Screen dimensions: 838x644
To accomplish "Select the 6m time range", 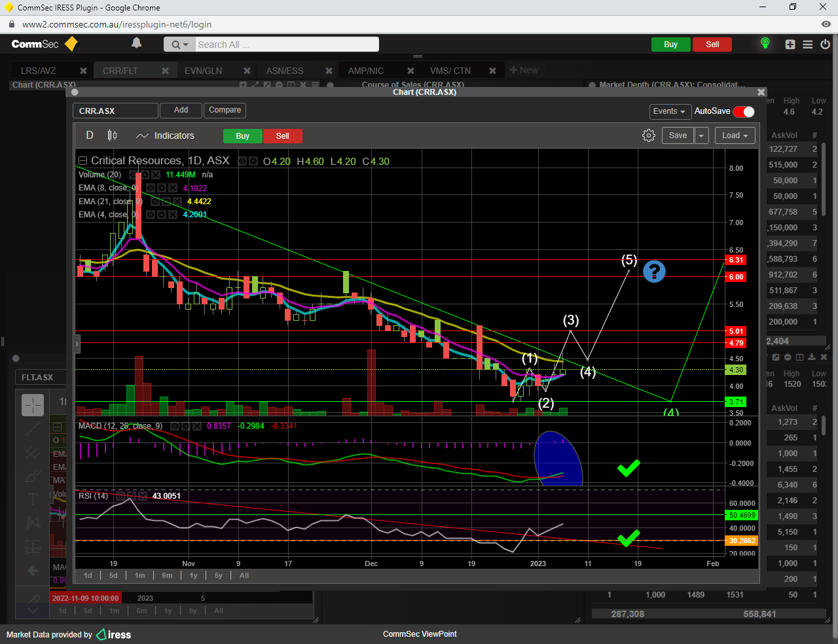I will [167, 575].
